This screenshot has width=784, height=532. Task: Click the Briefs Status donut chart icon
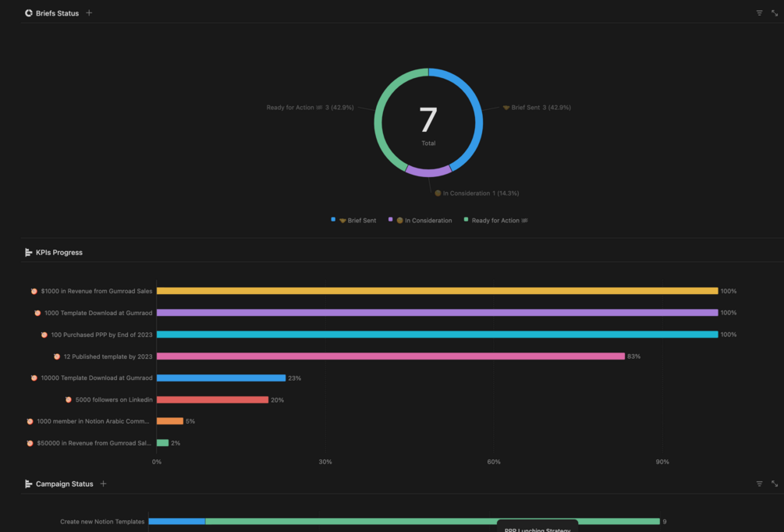coord(29,13)
